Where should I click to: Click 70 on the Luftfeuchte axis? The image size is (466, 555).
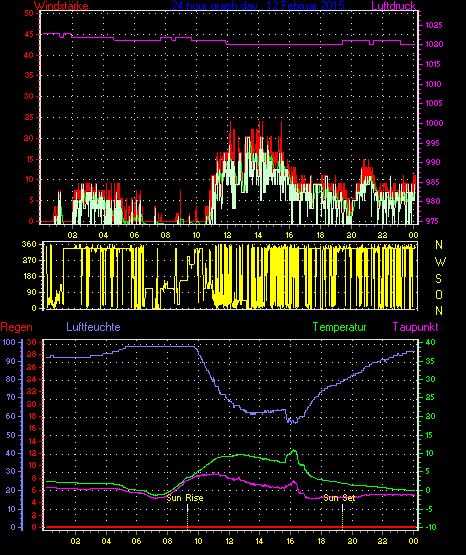click(11, 397)
